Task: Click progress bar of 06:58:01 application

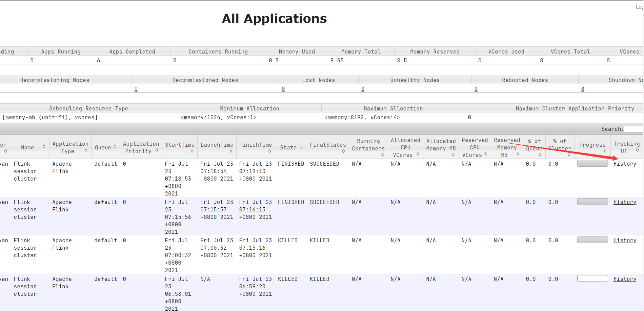Action: [592, 278]
